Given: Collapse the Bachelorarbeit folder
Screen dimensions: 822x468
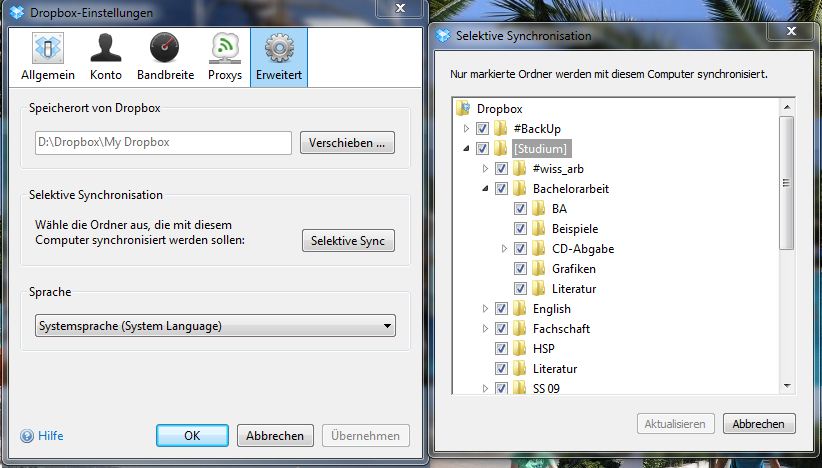Looking at the screenshot, I should pyautogui.click(x=485, y=189).
